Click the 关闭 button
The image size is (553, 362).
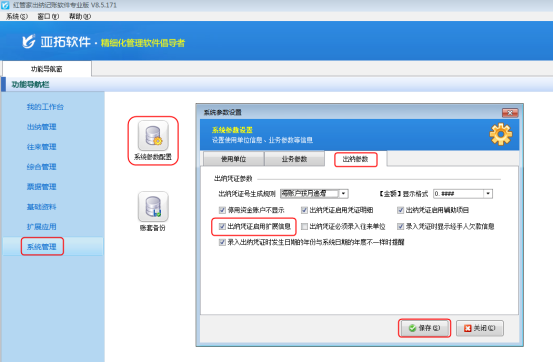(x=480, y=328)
